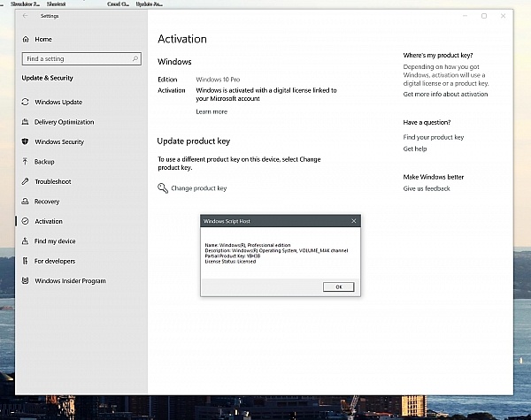Click the License Status: Licensed text
The height and width of the screenshot is (420, 531).
[230, 261]
